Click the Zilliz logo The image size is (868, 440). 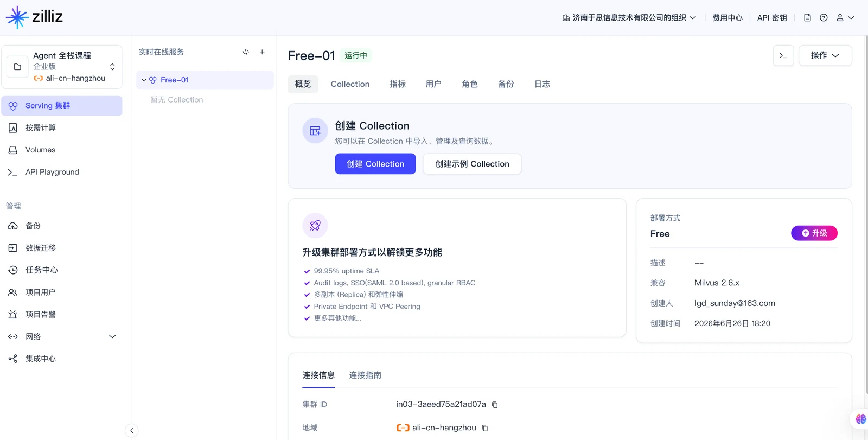click(x=34, y=17)
